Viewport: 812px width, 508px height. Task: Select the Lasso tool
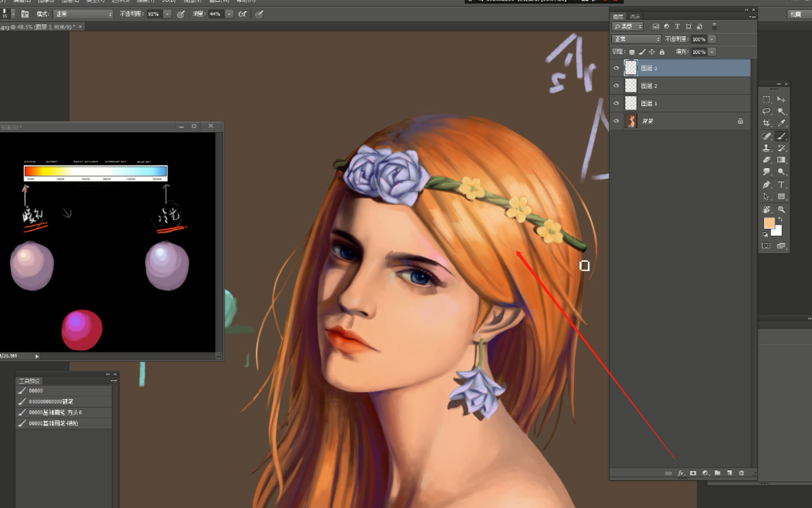click(x=766, y=111)
